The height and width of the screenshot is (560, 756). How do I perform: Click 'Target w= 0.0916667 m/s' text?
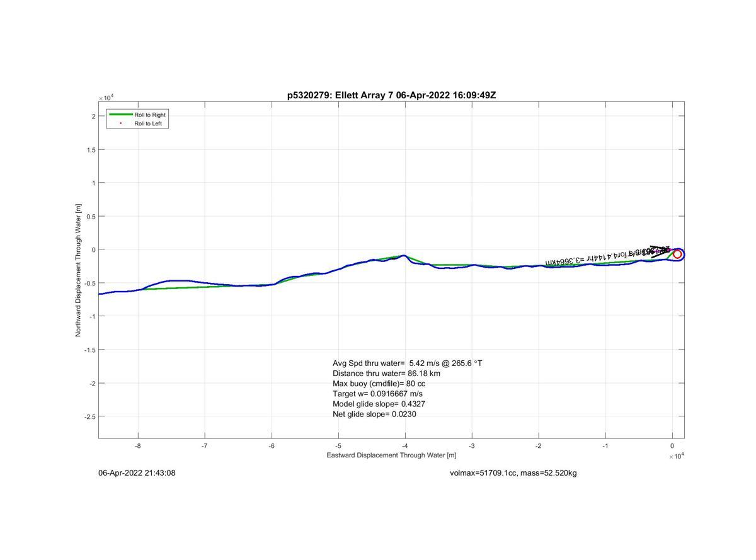point(377,394)
